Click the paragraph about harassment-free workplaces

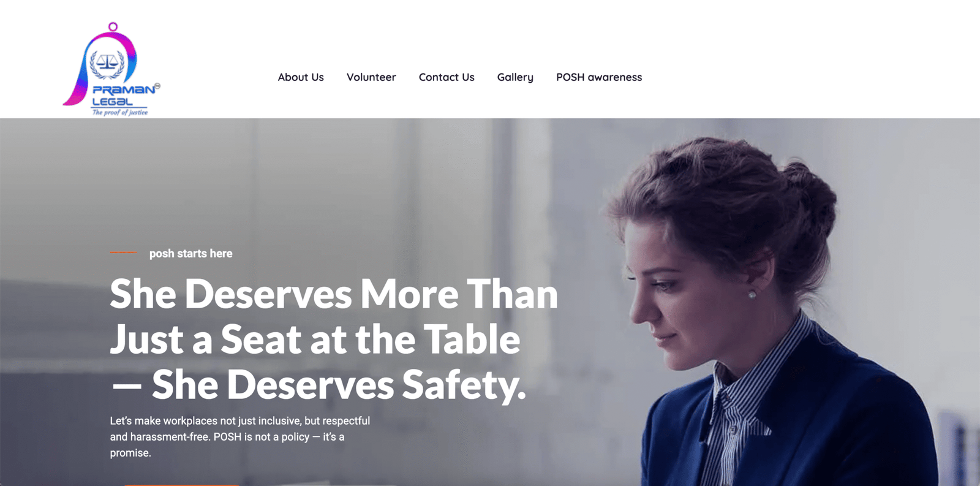(x=240, y=437)
